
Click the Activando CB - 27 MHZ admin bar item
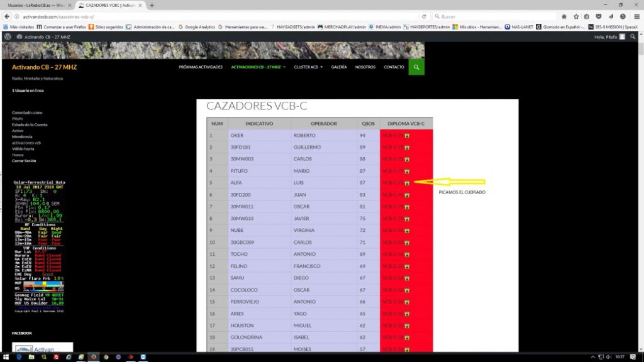point(43,37)
